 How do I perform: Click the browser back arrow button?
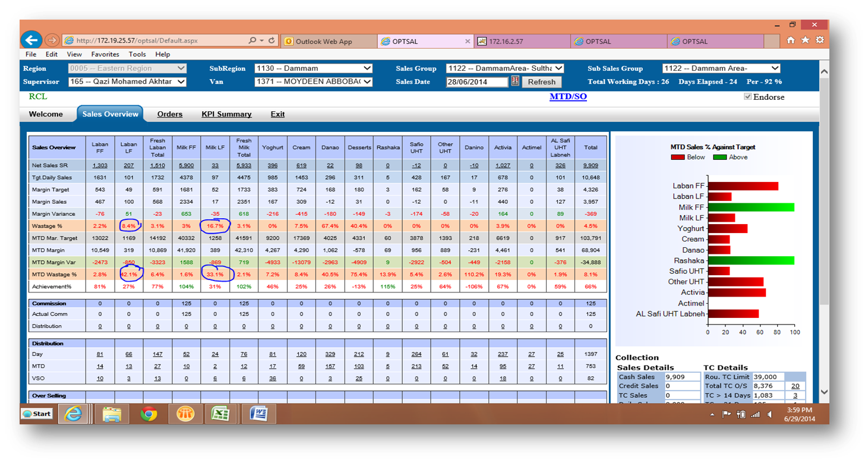31,40
